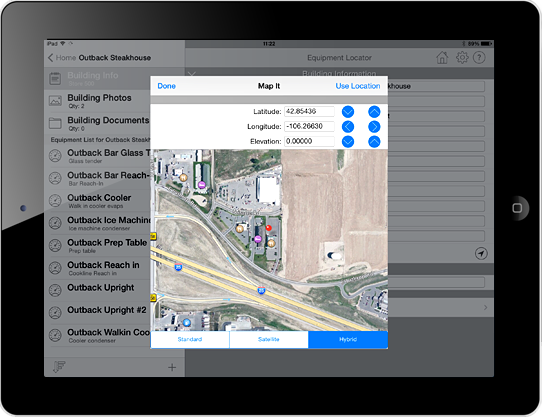Click the Building Info calendar icon
Viewport: 542px width, 417px height.
(55, 78)
